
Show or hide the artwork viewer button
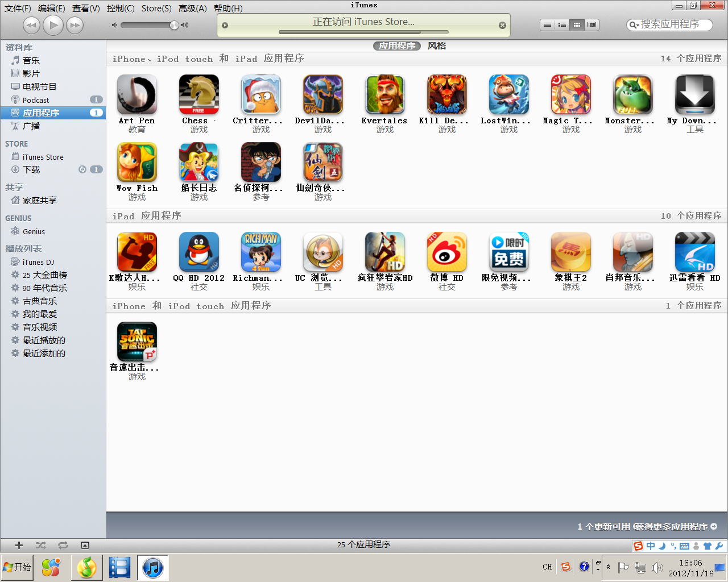(x=85, y=545)
